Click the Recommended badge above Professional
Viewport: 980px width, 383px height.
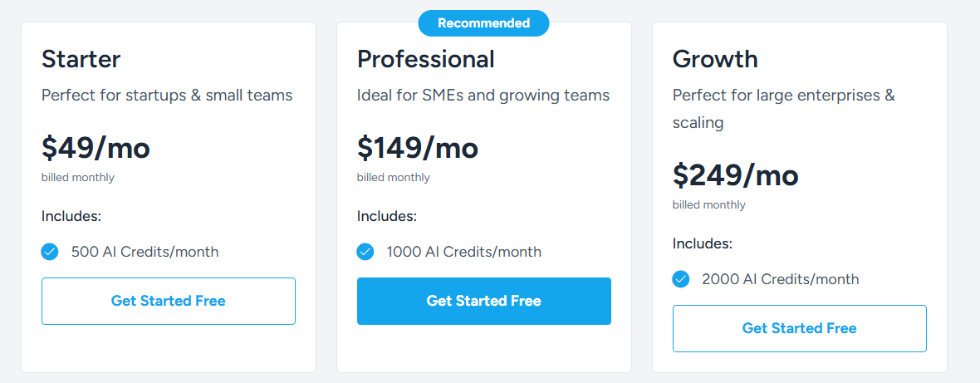483,23
